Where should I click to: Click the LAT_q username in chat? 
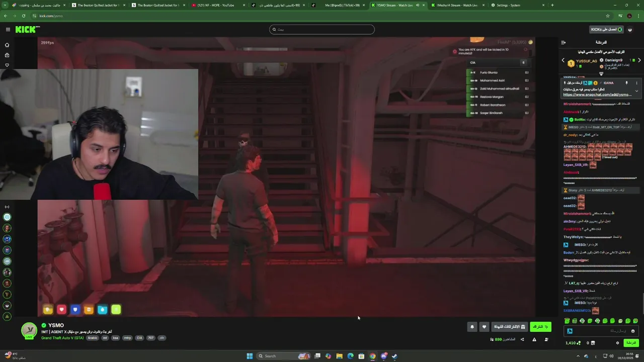tap(574, 283)
